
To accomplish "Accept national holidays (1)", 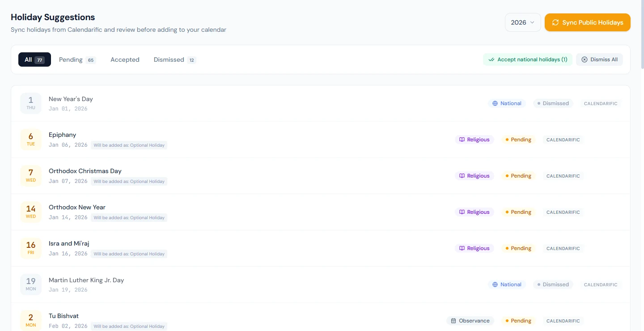I will click(x=528, y=59).
